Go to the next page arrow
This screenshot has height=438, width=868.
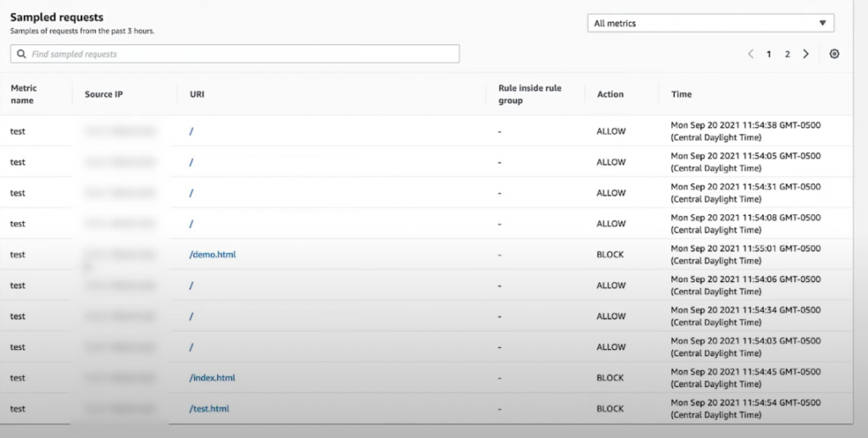pyautogui.click(x=805, y=54)
